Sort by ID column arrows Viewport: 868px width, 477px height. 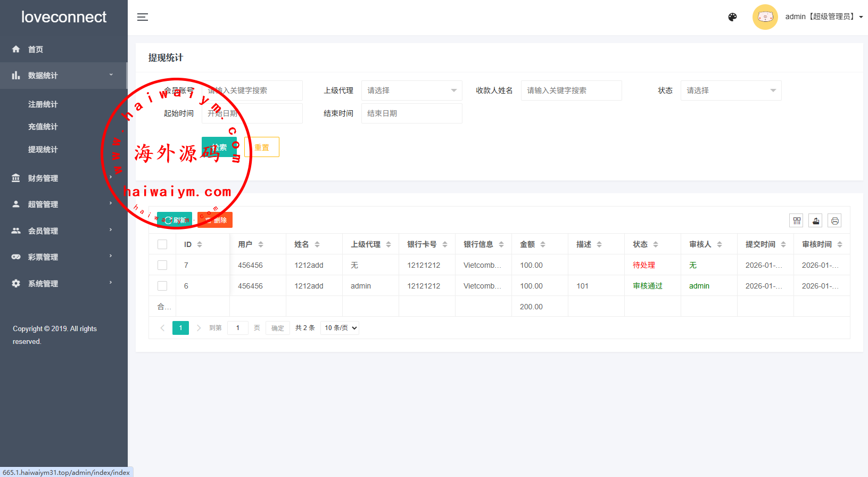(x=200, y=244)
